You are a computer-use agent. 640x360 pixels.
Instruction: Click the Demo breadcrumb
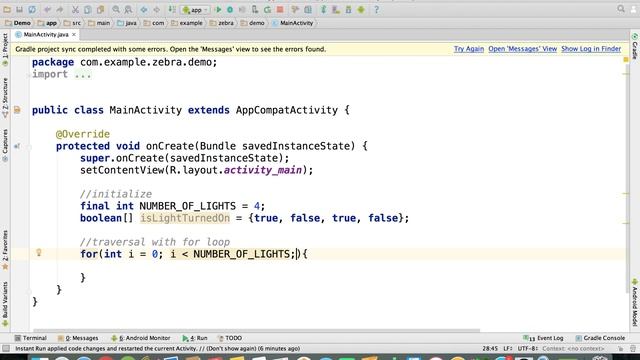[18, 23]
